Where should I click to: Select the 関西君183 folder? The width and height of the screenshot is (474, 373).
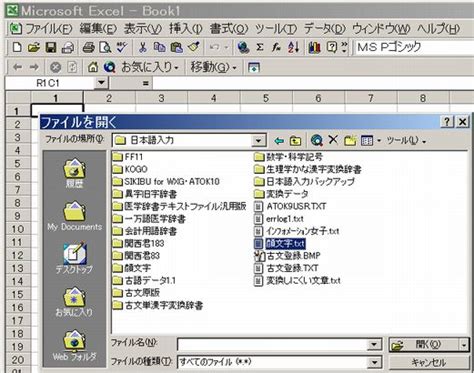point(139,243)
